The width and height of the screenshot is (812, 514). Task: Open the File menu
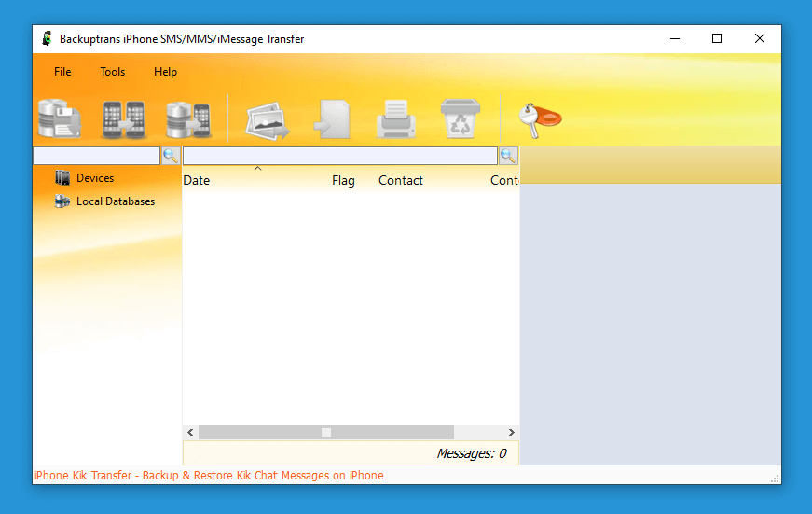point(62,72)
